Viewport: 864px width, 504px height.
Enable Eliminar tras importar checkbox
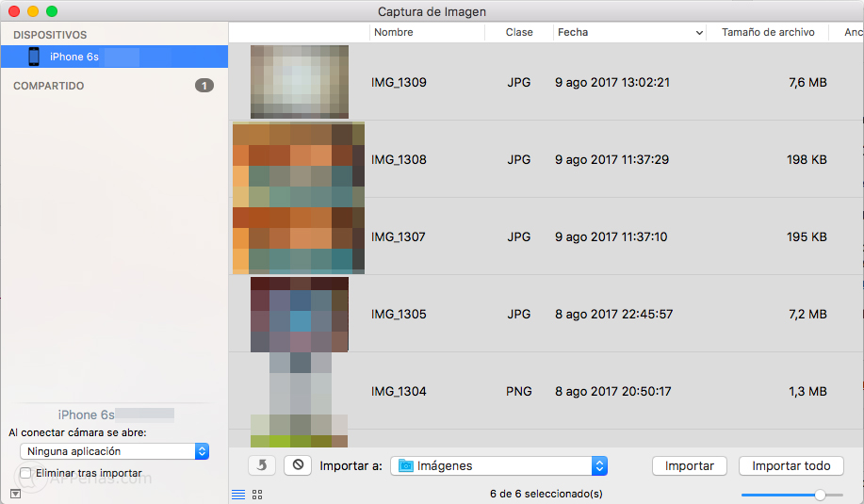(26, 473)
